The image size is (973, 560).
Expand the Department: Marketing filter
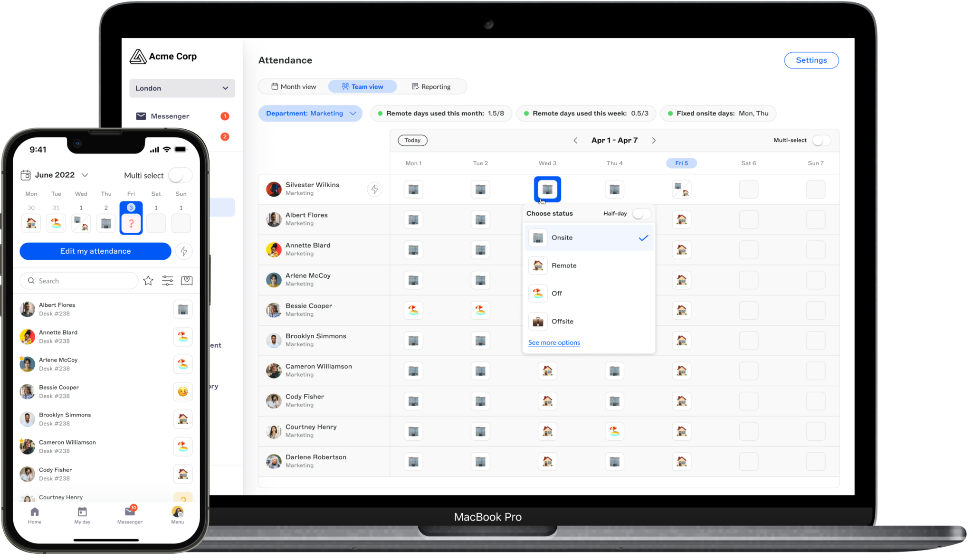click(x=310, y=114)
